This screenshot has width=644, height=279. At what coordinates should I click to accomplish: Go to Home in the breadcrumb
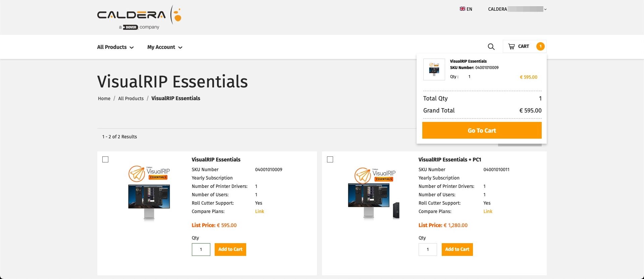click(104, 98)
